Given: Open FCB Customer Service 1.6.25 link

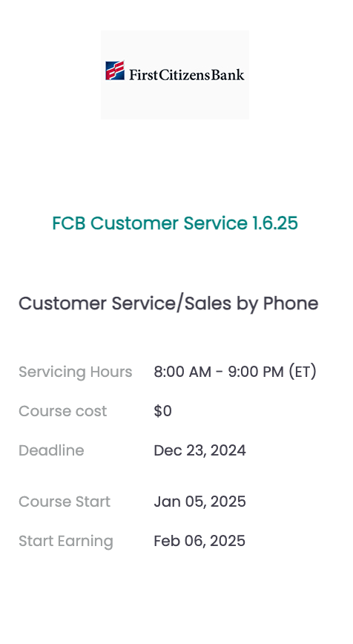Looking at the screenshot, I should 175,223.
